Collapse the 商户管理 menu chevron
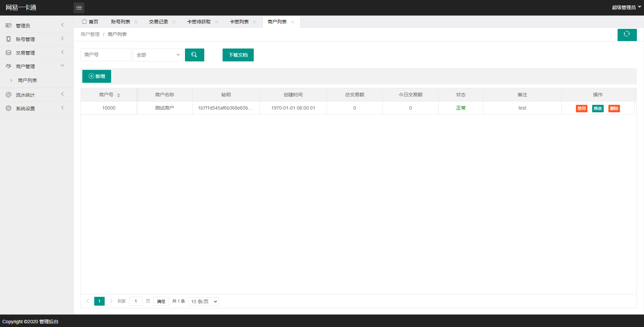Viewport: 644px width, 327px height. point(62,65)
